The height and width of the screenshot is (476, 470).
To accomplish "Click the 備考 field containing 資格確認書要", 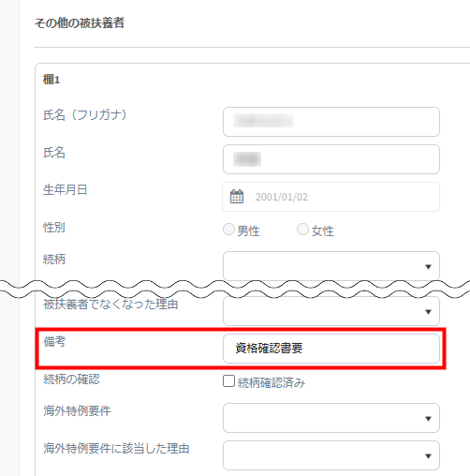I will (x=331, y=349).
